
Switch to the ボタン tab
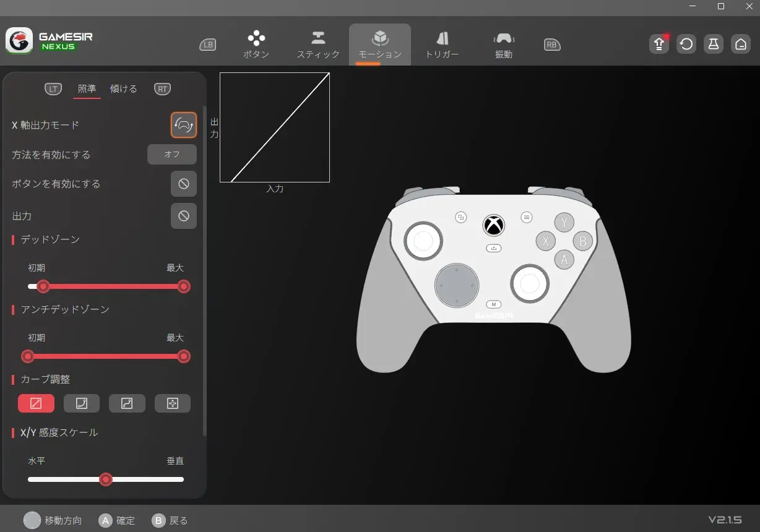click(x=256, y=45)
